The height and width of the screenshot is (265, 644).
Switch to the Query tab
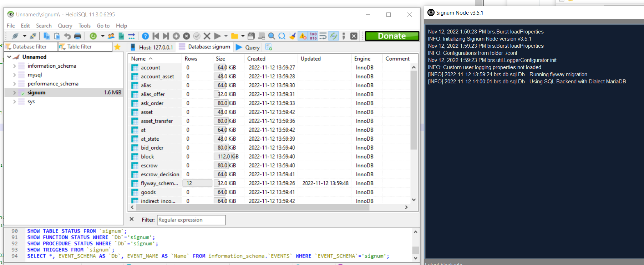coord(248,47)
